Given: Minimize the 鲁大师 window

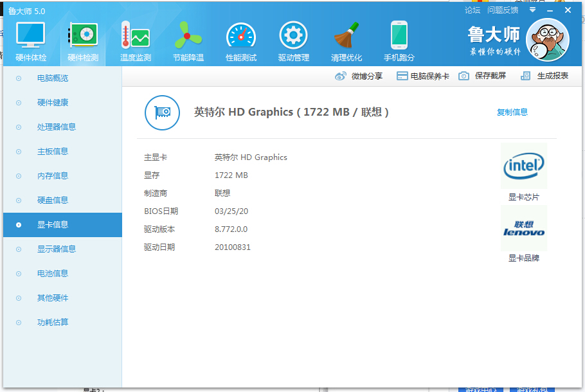Looking at the screenshot, I should 550,10.
